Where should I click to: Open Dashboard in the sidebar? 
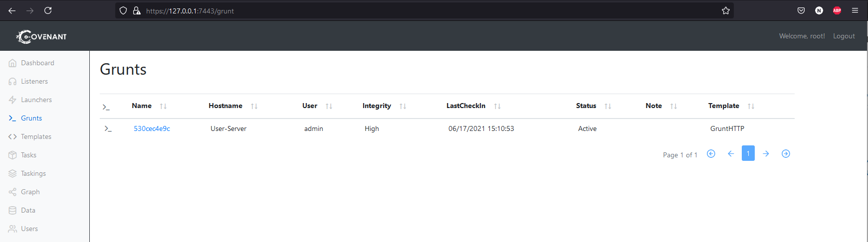coord(37,63)
